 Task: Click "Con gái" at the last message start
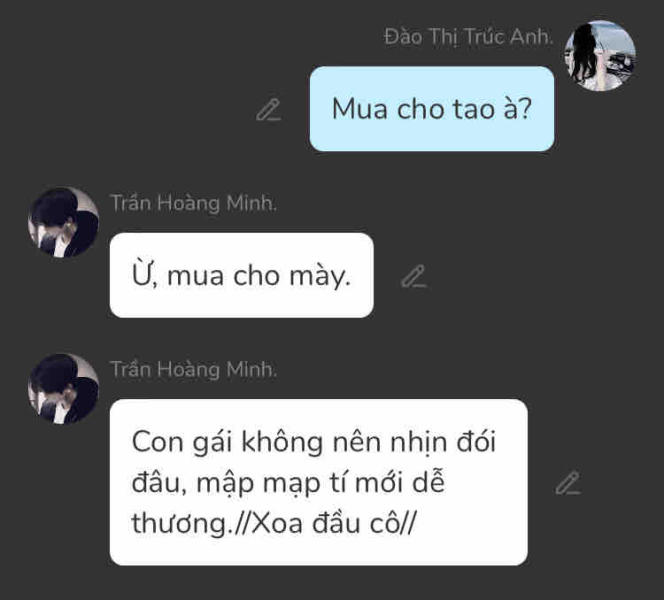tap(183, 443)
